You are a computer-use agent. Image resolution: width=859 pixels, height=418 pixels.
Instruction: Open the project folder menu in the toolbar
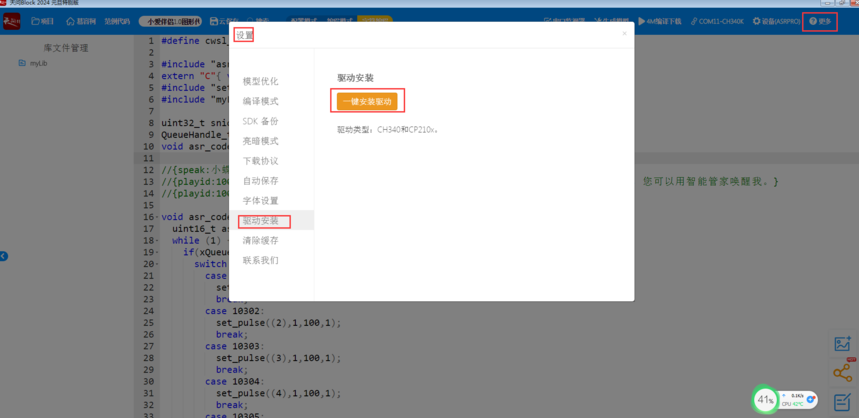coord(43,21)
